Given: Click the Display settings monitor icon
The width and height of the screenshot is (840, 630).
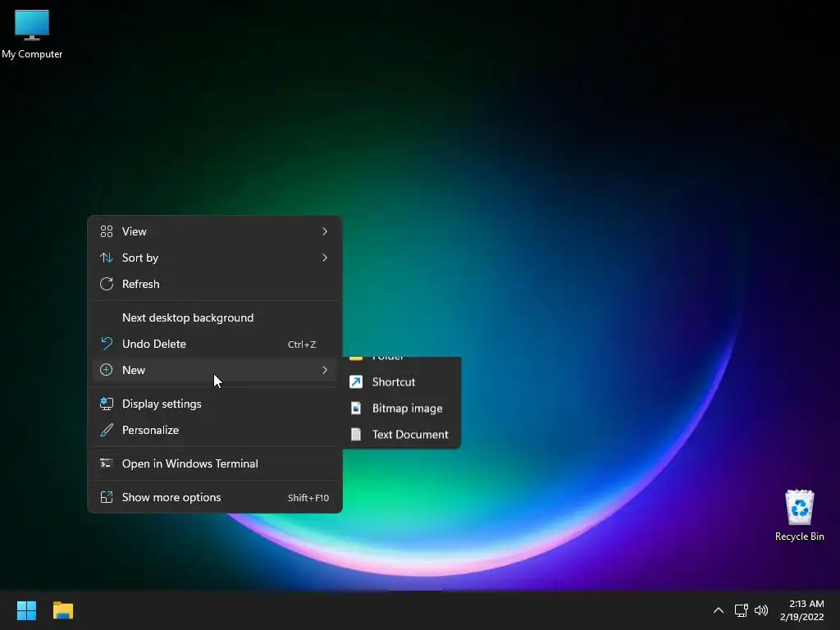Looking at the screenshot, I should point(107,404).
